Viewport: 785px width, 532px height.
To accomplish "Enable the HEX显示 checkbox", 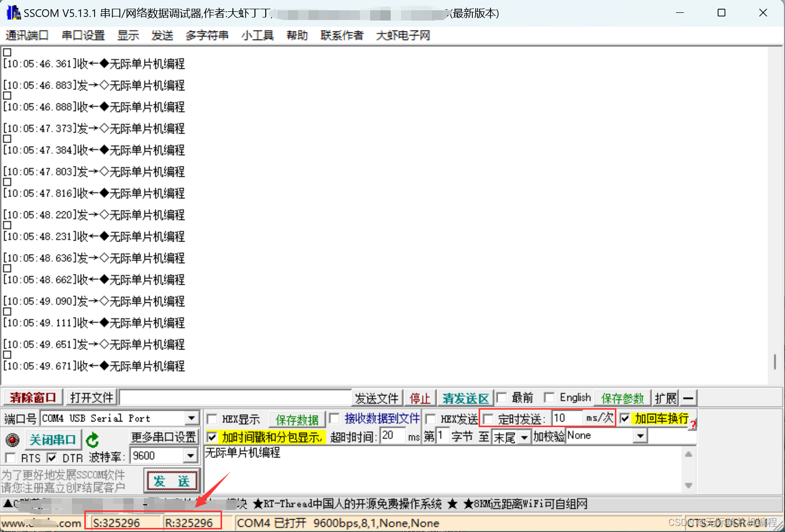I will pyautogui.click(x=212, y=418).
